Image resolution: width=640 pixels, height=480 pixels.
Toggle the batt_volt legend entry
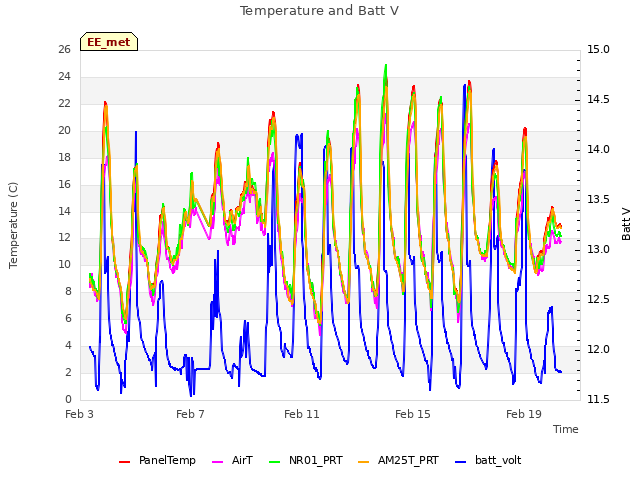tap(488, 460)
